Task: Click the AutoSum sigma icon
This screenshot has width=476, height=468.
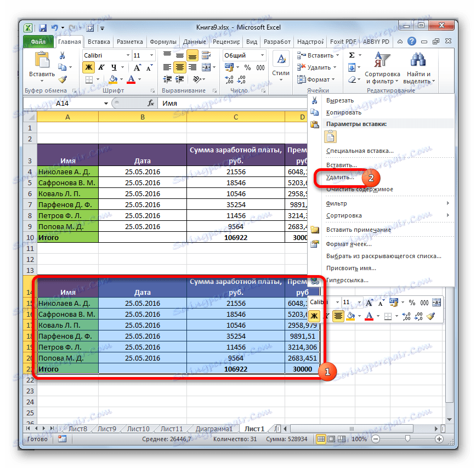Action: (x=352, y=55)
